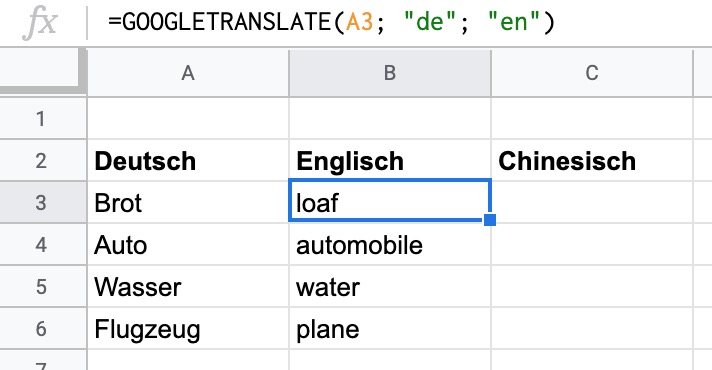Click the 'Chinesisch' header cell
The height and width of the screenshot is (370, 712).
592,161
